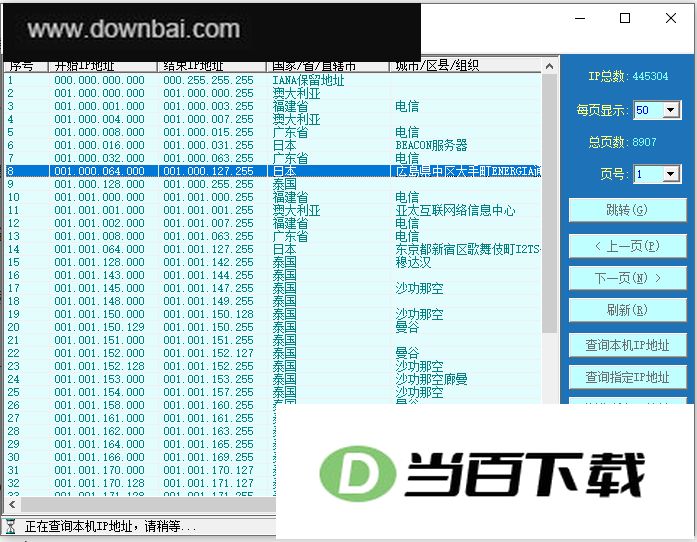Click the 国家/省/直辖市 column header
Viewport: 697px width, 542px height.
[328, 66]
